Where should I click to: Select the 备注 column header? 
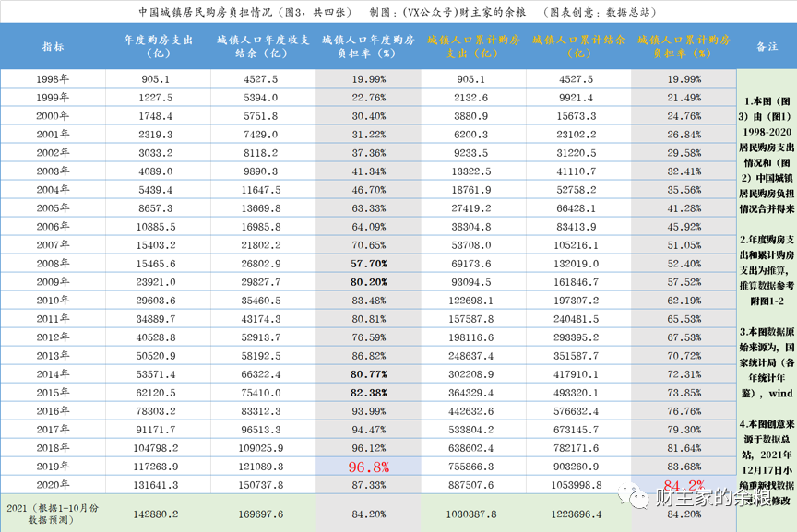(x=767, y=46)
